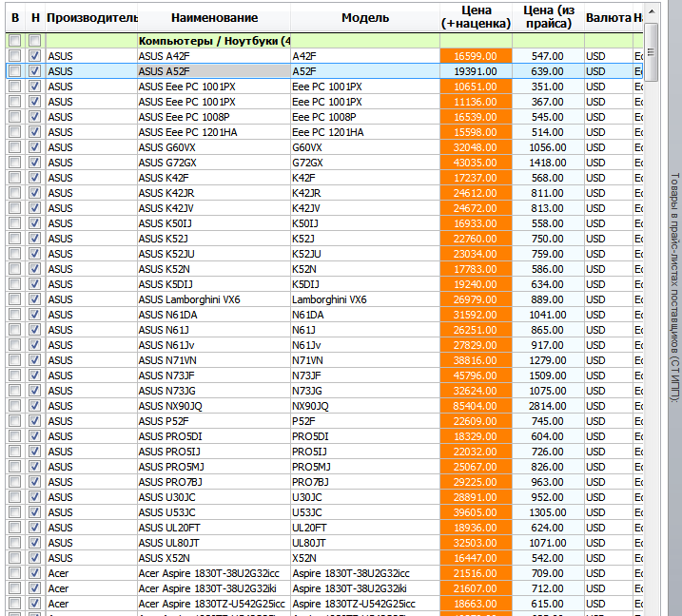The width and height of the screenshot is (682, 616).
Task: Tick the B checkbox for ASUS A42F
Action: 15,56
